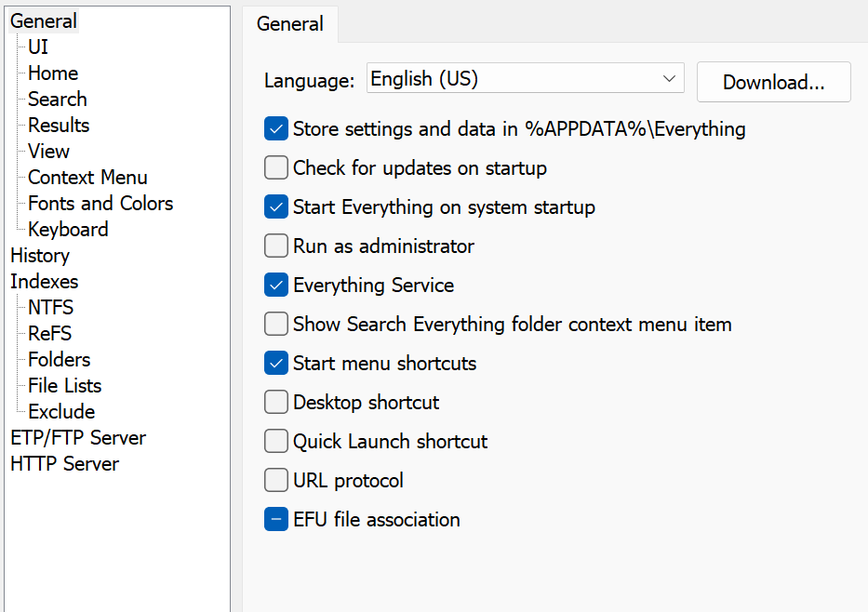Open HTTP Server settings

coord(65,464)
